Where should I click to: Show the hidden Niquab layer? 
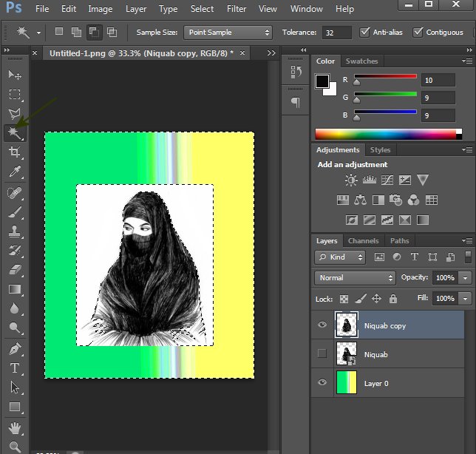(322, 354)
